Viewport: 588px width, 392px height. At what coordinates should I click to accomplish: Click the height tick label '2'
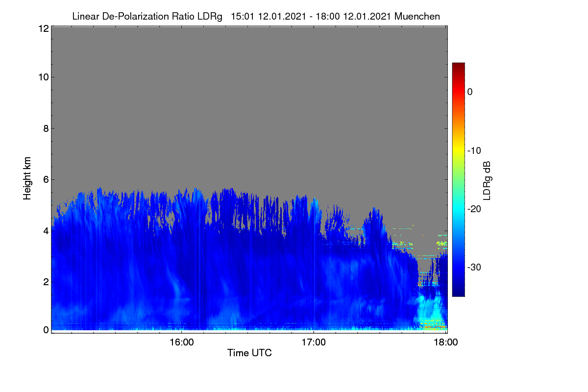(45, 282)
